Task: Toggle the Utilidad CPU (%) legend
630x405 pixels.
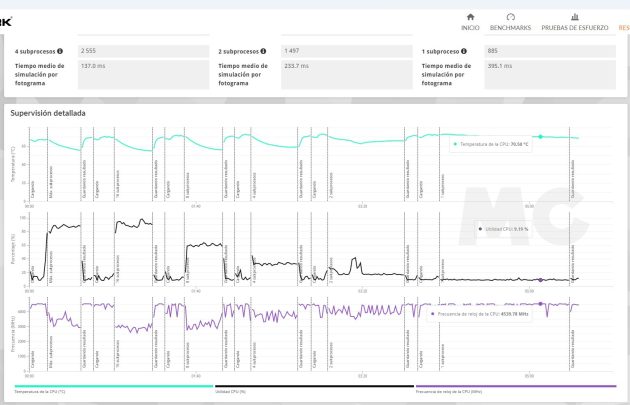Action: pos(314,388)
